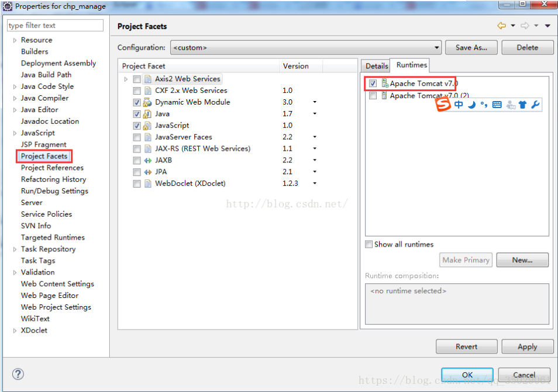Click the JPA facet icon
The image size is (558, 392).
point(147,172)
